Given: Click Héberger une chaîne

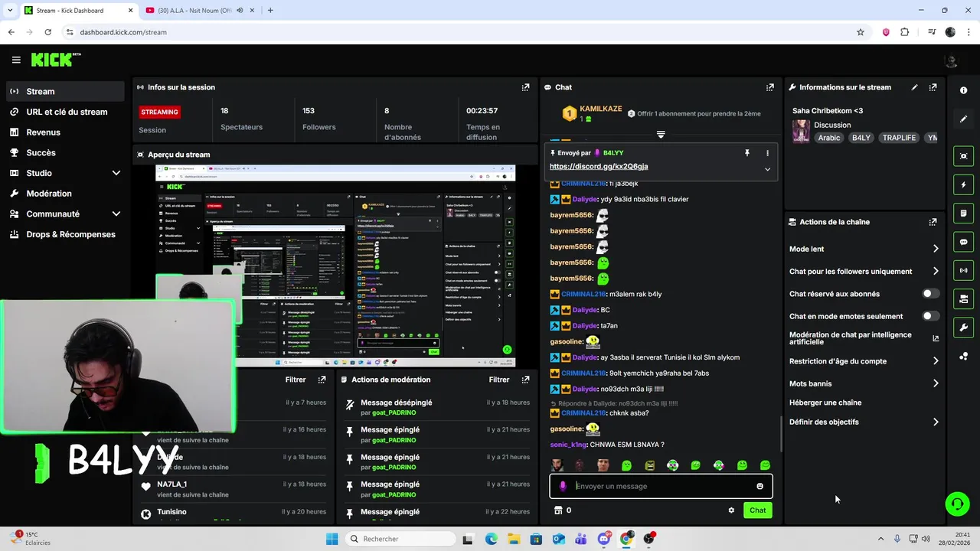Looking at the screenshot, I should click(x=825, y=403).
